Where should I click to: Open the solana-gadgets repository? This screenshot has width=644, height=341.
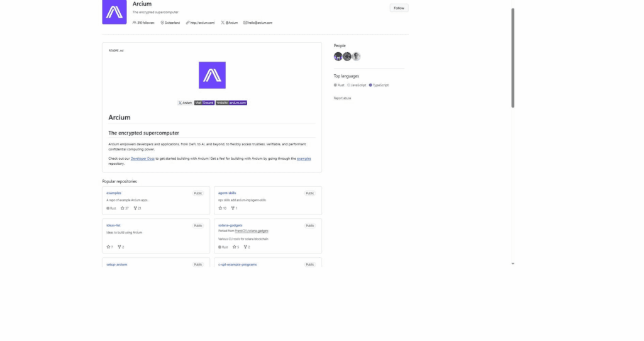click(230, 225)
